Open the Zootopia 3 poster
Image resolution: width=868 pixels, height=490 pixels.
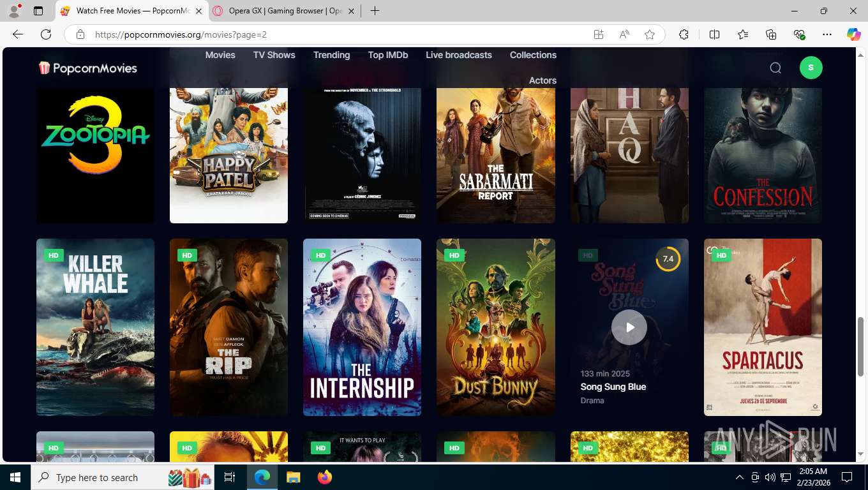[95, 155]
